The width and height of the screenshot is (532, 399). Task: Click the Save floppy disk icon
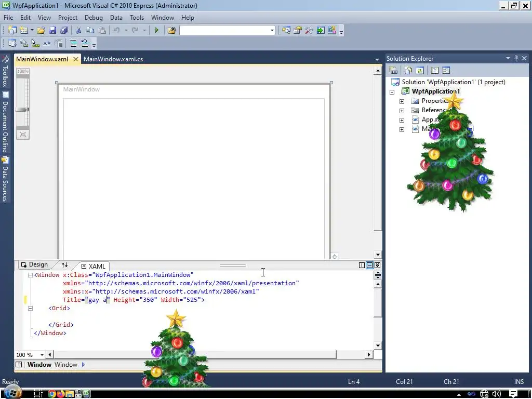pos(52,30)
